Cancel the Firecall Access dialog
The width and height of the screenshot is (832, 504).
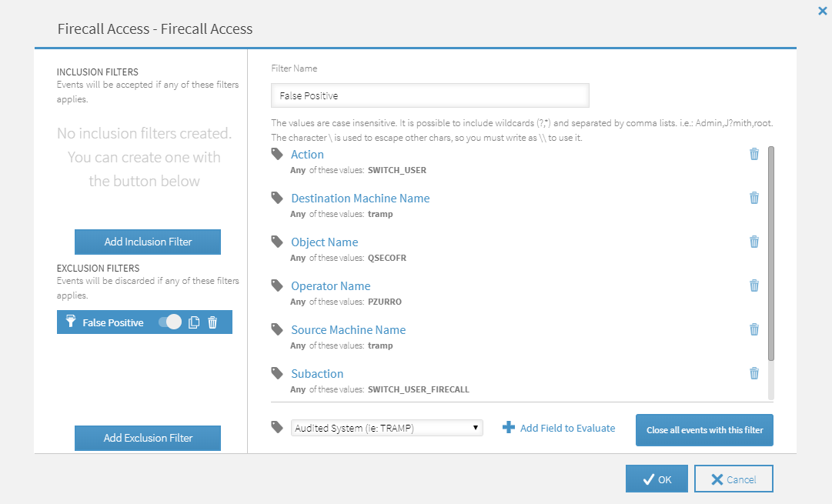[733, 479]
